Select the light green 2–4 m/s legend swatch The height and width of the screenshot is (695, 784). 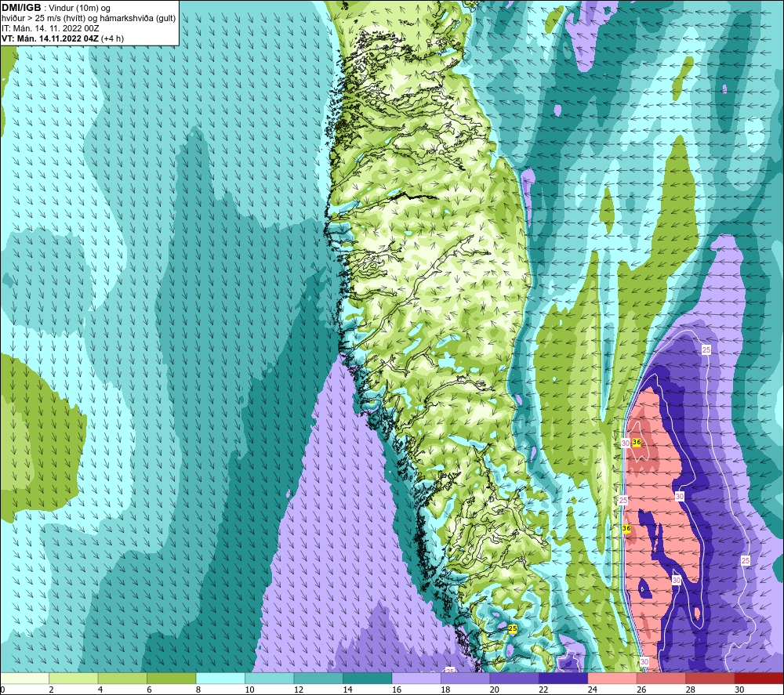click(74, 679)
